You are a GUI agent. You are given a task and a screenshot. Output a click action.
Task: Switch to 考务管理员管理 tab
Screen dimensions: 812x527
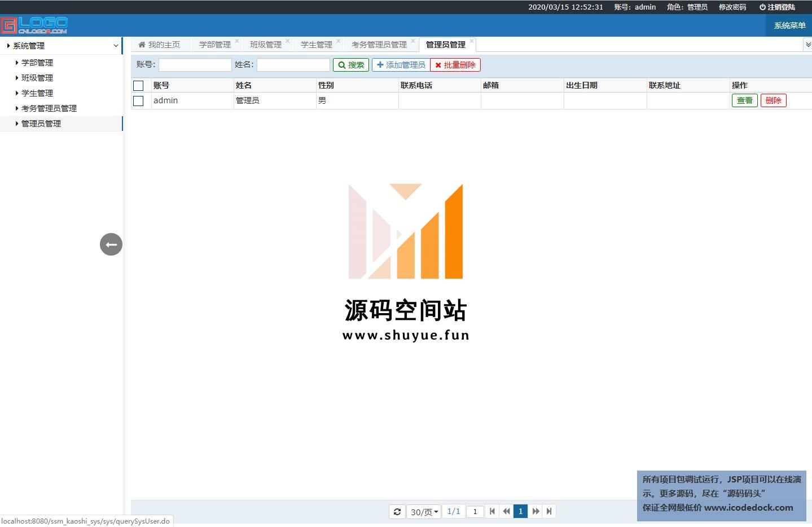[x=379, y=45]
